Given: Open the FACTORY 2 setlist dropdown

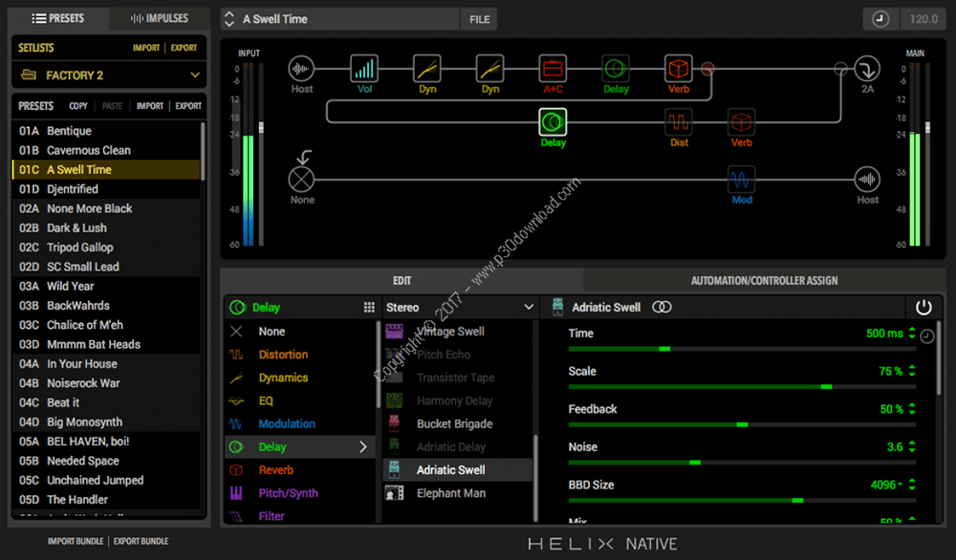Looking at the screenshot, I should point(110,75).
